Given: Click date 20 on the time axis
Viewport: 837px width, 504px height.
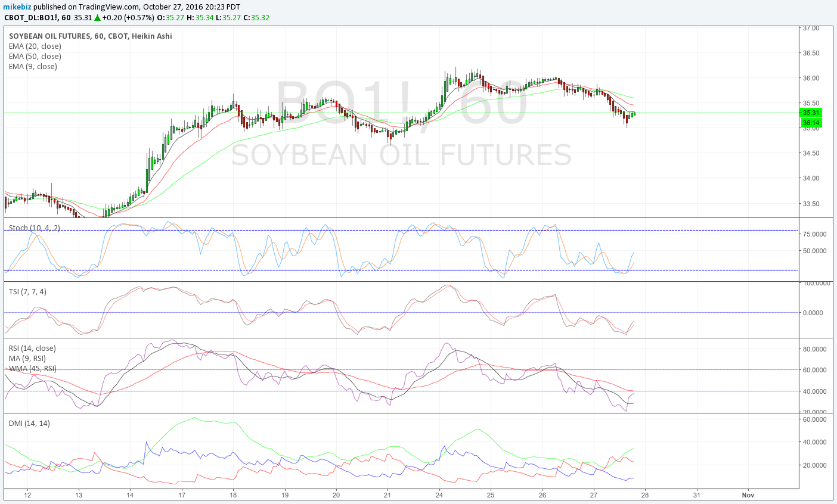Looking at the screenshot, I should tap(336, 495).
